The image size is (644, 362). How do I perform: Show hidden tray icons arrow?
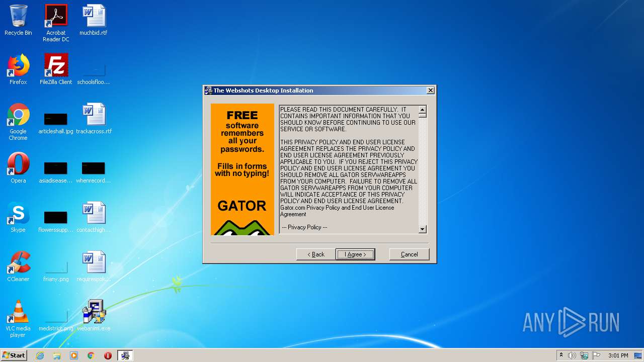[x=561, y=355]
